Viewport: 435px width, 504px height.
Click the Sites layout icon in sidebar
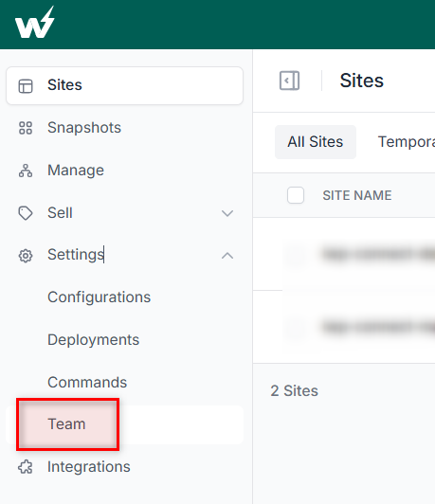tap(26, 86)
